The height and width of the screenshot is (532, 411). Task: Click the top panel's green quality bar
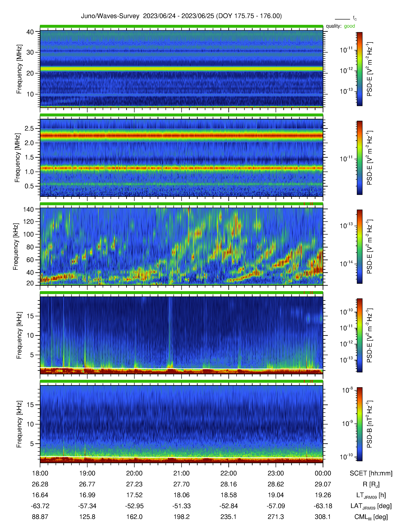[x=181, y=26]
